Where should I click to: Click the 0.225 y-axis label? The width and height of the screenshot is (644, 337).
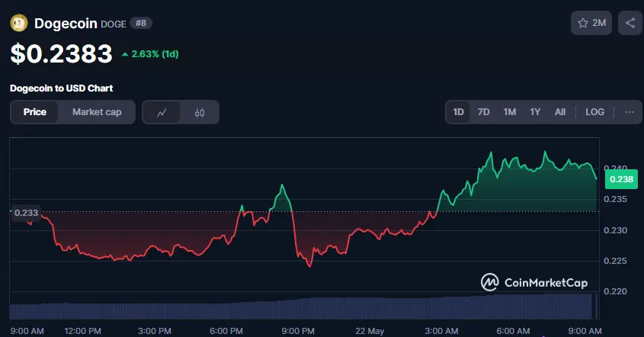pos(615,261)
